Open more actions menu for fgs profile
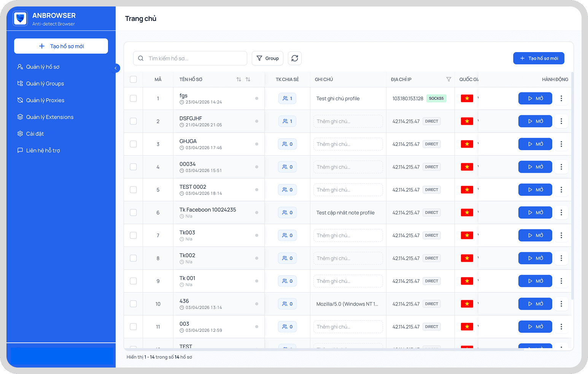588x374 pixels. (561, 99)
